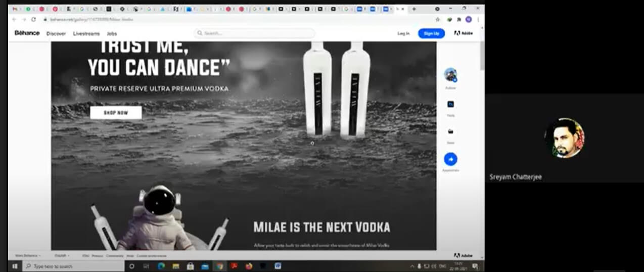Open the English language selector in footer
Screen dimensions: 644x272
point(62,256)
